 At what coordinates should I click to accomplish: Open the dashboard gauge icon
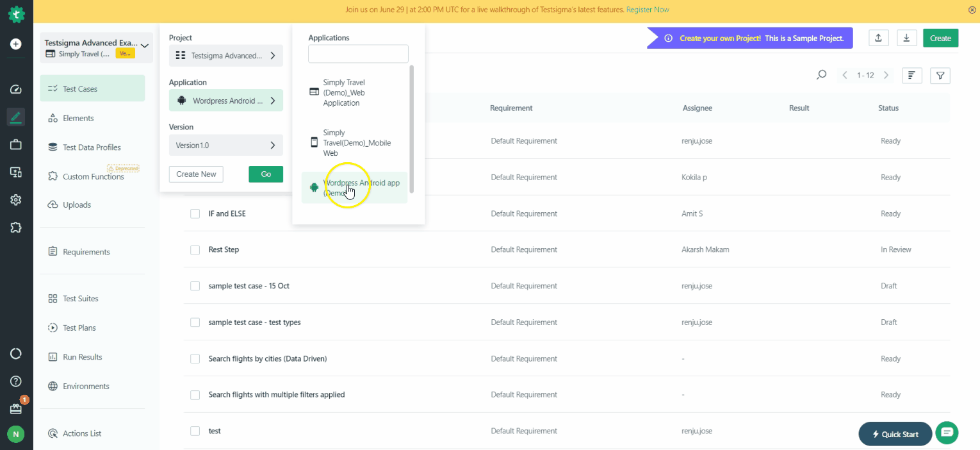coord(16,89)
